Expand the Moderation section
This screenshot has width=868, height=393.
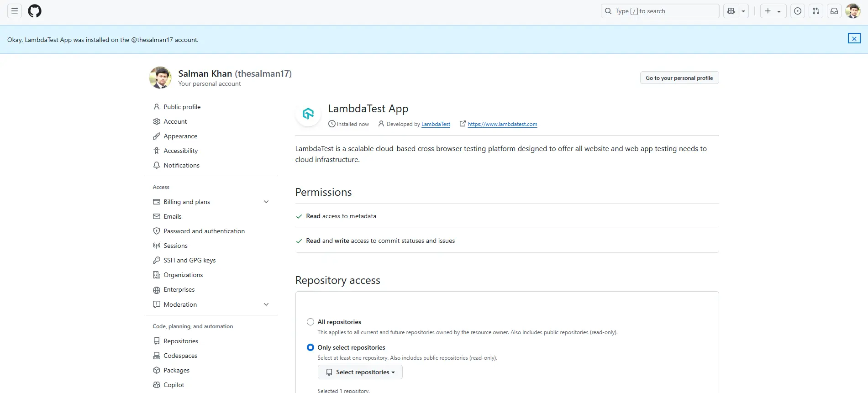(x=266, y=304)
